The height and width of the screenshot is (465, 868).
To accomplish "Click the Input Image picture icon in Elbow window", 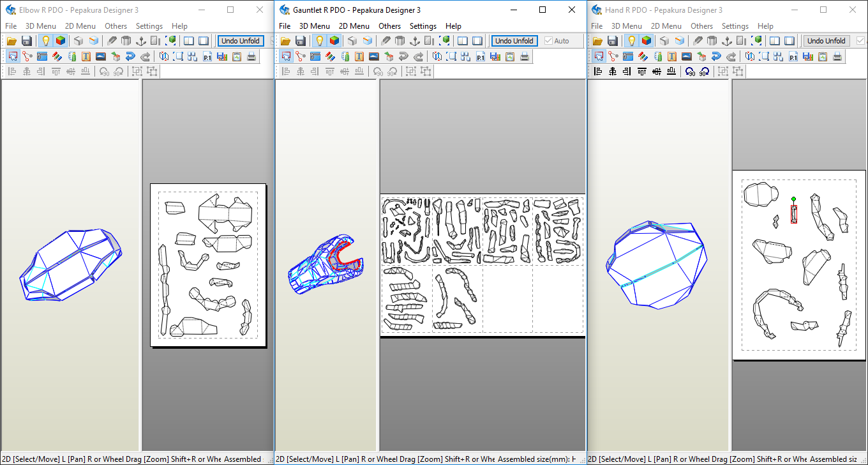I will (101, 56).
